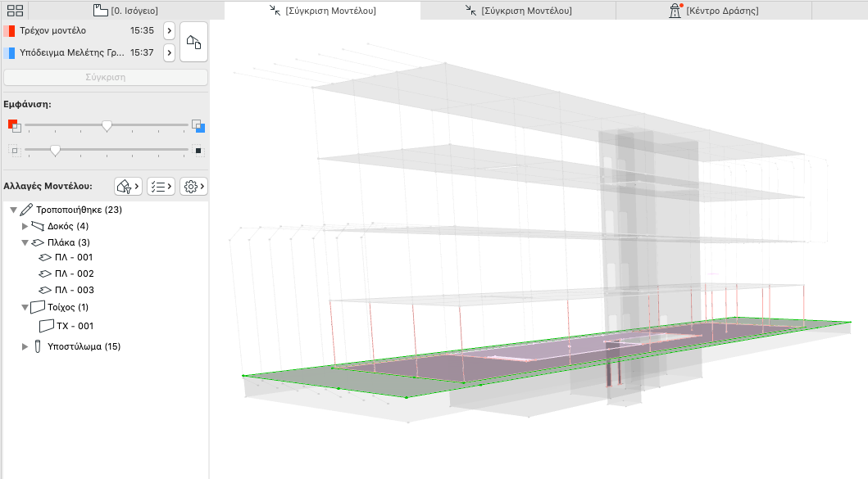The width and height of the screenshot is (868, 479).
Task: Click the Υπόδειγμα Μελέτης Γρ... label
Action: [72, 53]
